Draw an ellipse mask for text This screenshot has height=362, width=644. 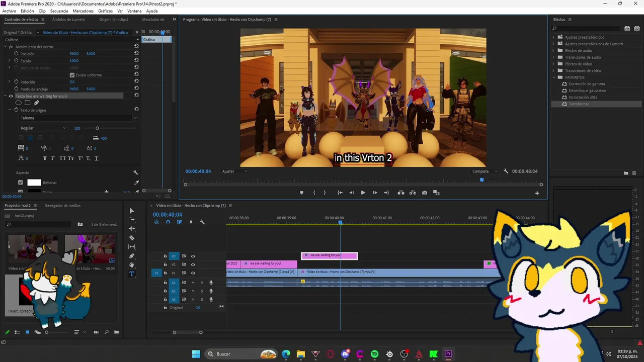[19, 103]
